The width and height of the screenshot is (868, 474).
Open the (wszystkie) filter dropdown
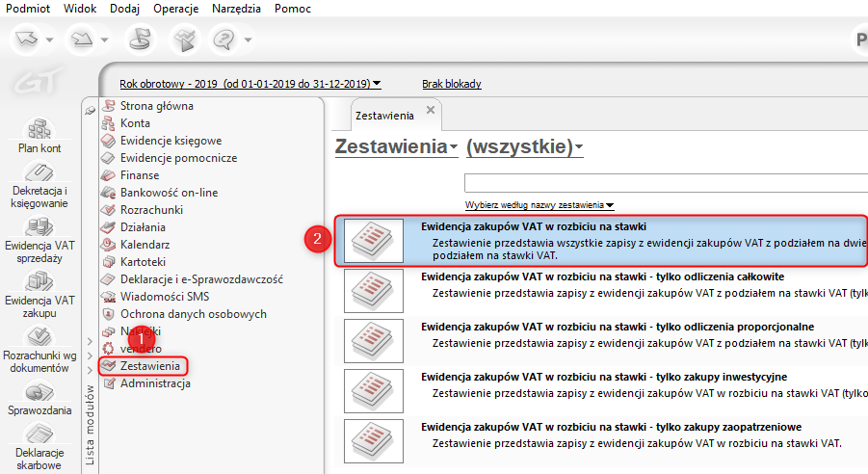[525, 146]
